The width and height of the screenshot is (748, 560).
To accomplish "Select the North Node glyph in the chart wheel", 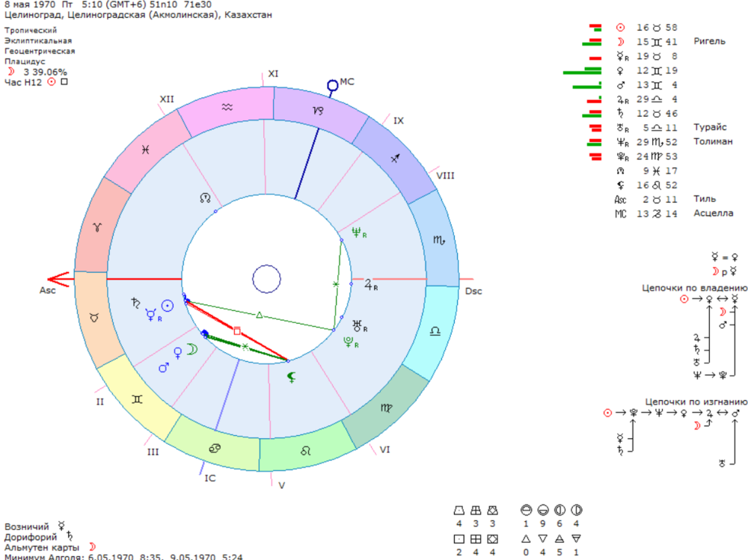I will pos(205,197).
